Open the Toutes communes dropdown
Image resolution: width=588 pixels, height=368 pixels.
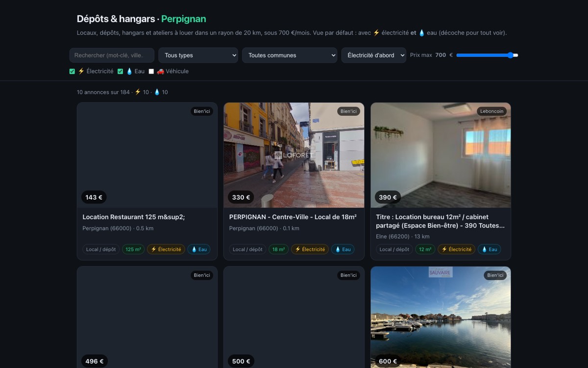[290, 55]
